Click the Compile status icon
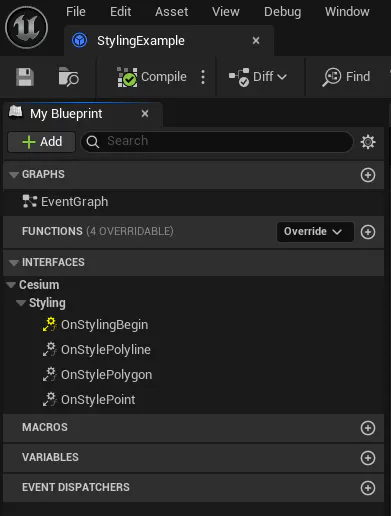The width and height of the screenshot is (391, 516). (x=127, y=77)
